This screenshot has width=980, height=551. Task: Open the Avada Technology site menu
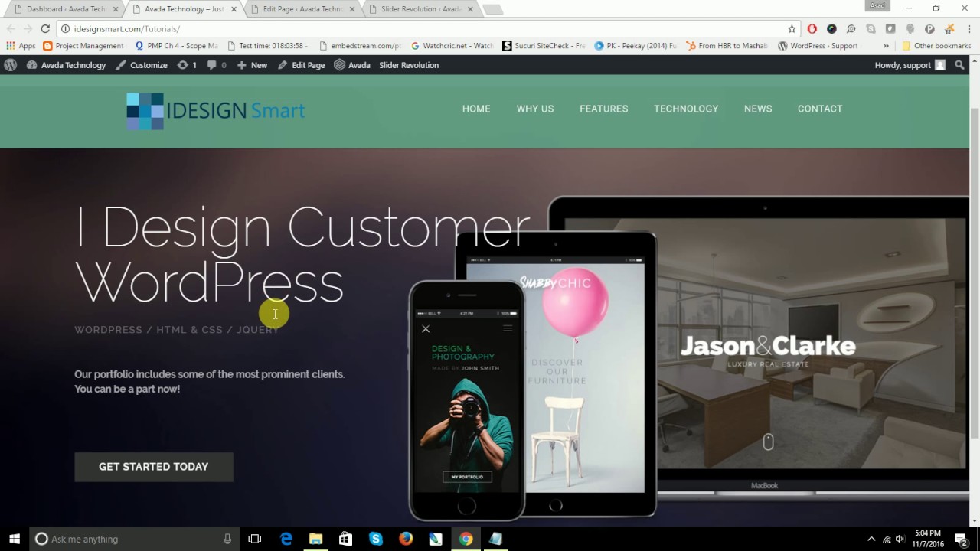[x=66, y=65]
